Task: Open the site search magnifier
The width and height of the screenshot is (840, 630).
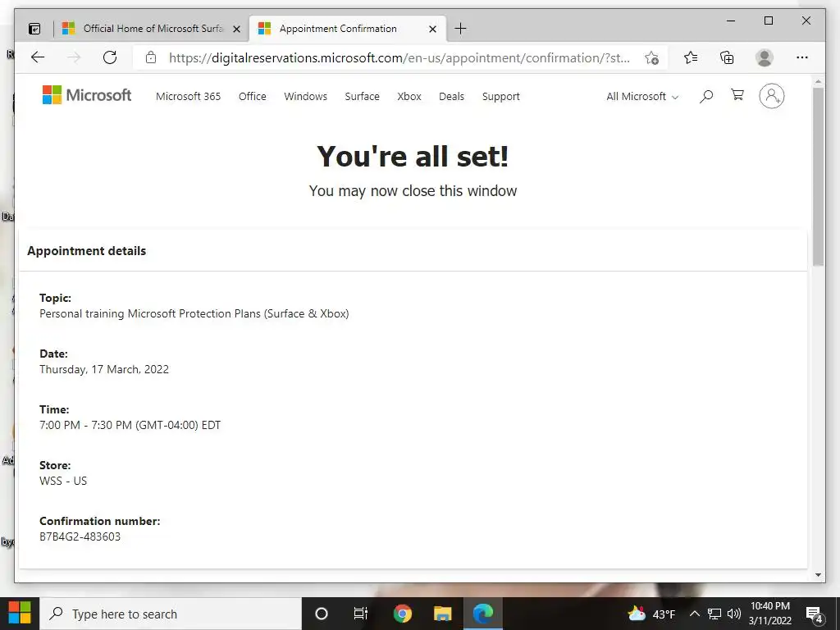Action: tap(706, 97)
